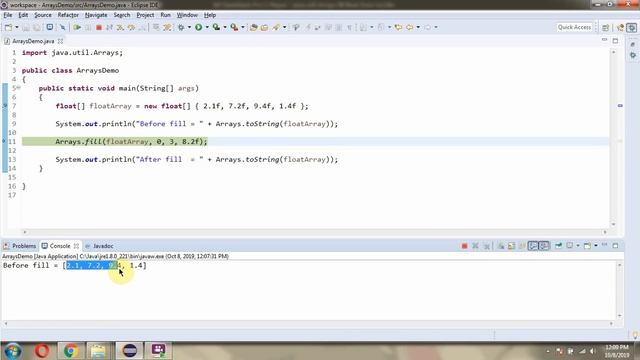
Task: Open Chrome from the taskbar
Action: tap(71, 351)
